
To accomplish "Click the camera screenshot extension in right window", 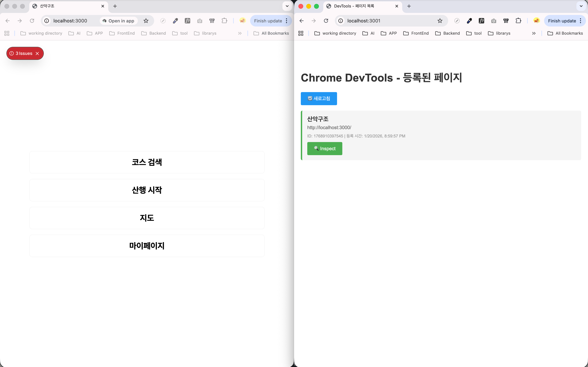I will click(493, 21).
